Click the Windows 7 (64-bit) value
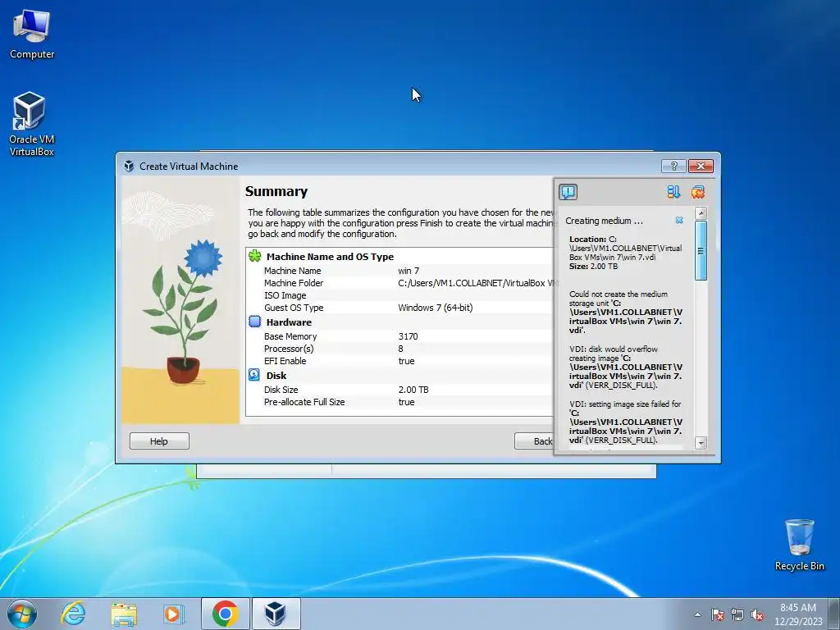The width and height of the screenshot is (840, 630). coord(435,308)
